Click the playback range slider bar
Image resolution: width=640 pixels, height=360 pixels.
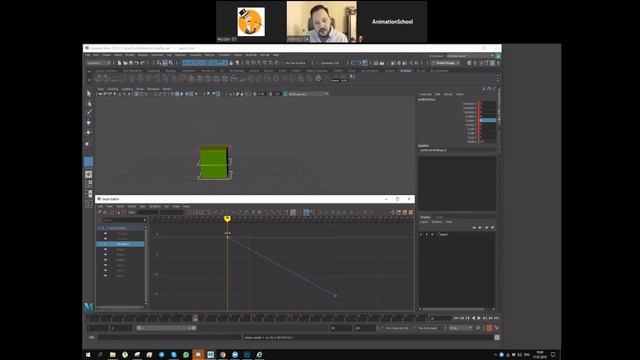167,328
